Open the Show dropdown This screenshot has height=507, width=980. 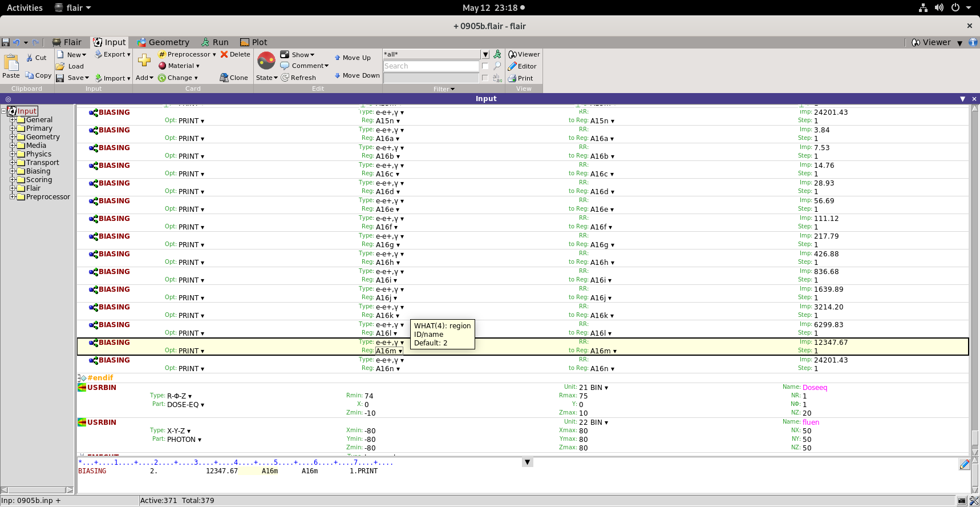297,55
